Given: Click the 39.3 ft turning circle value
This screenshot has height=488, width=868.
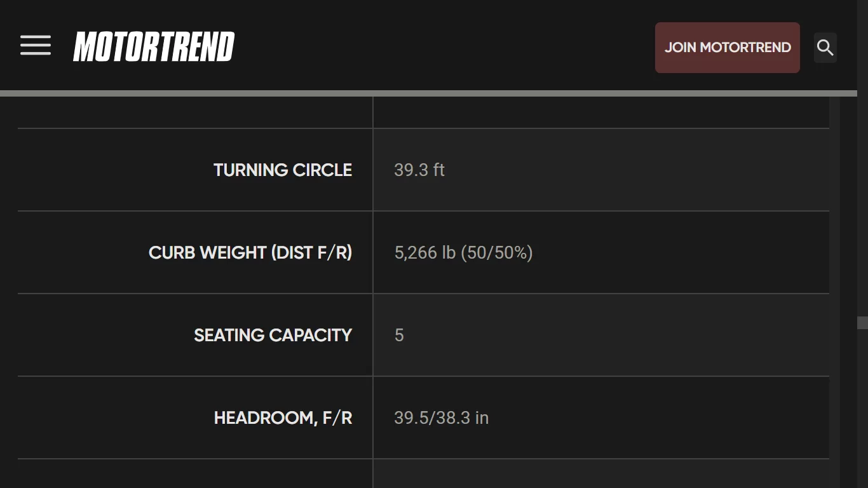Looking at the screenshot, I should 419,170.
